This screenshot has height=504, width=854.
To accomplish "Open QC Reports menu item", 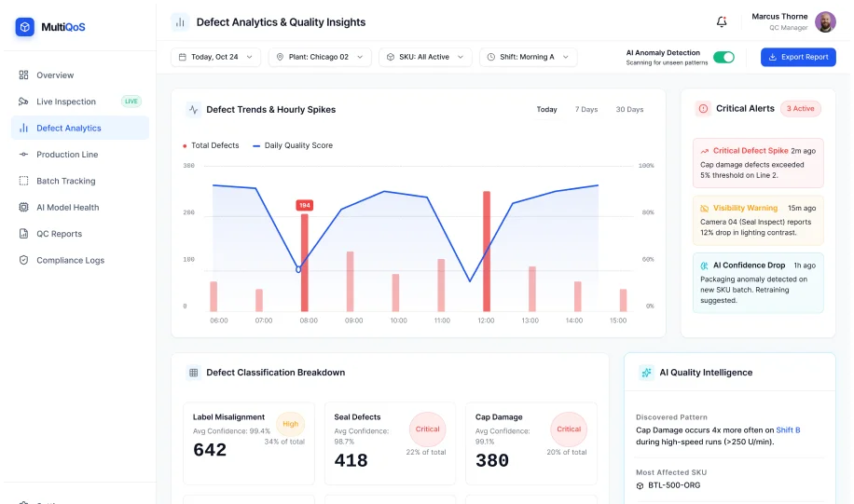I will click(80, 234).
